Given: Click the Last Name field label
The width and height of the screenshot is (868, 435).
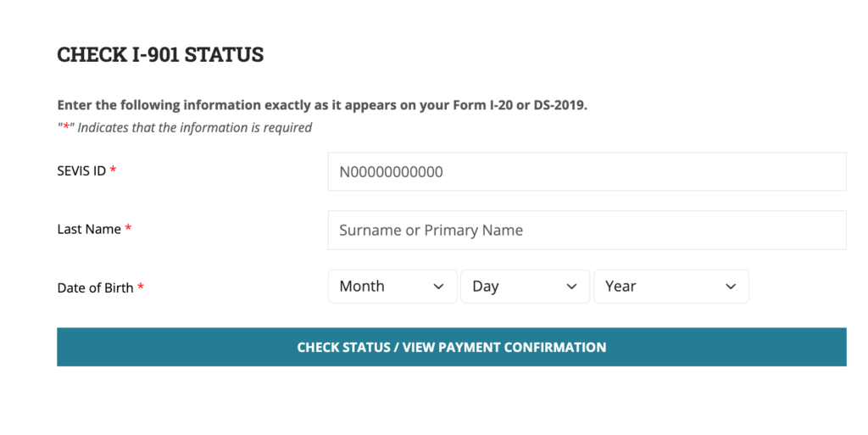Looking at the screenshot, I should click(x=89, y=229).
